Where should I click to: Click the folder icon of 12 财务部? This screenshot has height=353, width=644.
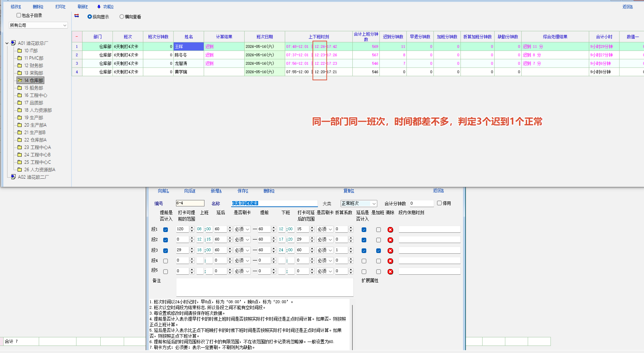click(20, 65)
